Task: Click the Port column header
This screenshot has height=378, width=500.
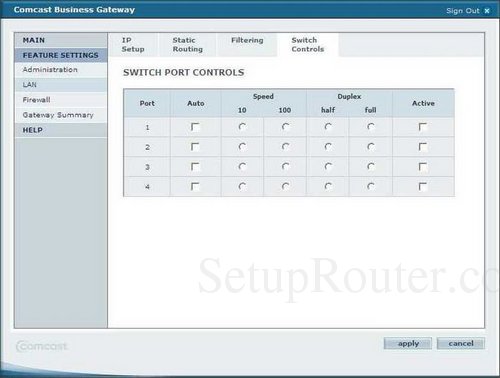Action: (x=147, y=103)
